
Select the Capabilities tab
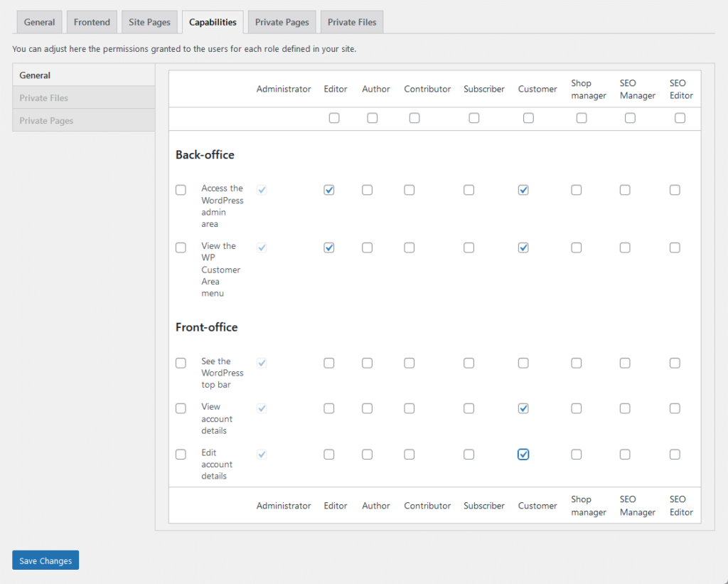click(x=213, y=22)
